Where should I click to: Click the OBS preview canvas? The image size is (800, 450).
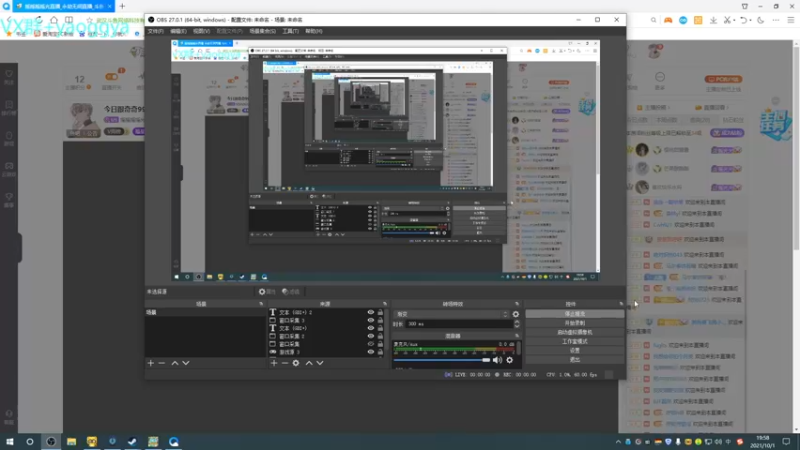[x=385, y=160]
